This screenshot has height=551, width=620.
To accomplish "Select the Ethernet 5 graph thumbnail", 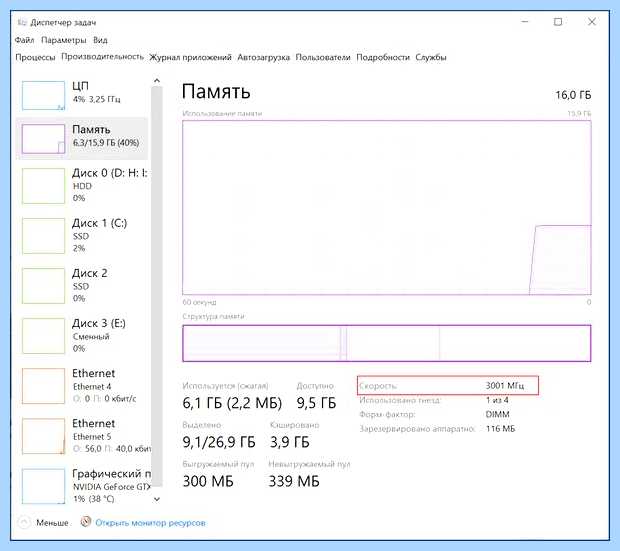I will 43,436.
